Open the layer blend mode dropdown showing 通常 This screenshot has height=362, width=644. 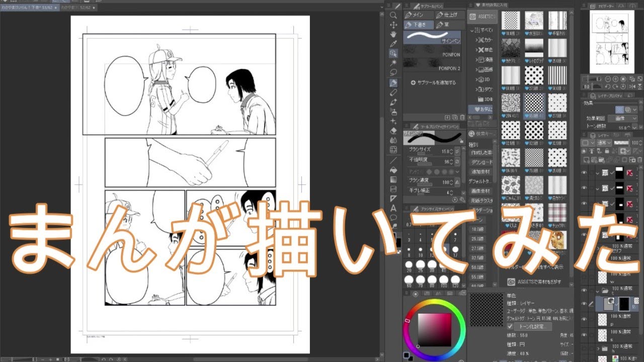(x=604, y=143)
